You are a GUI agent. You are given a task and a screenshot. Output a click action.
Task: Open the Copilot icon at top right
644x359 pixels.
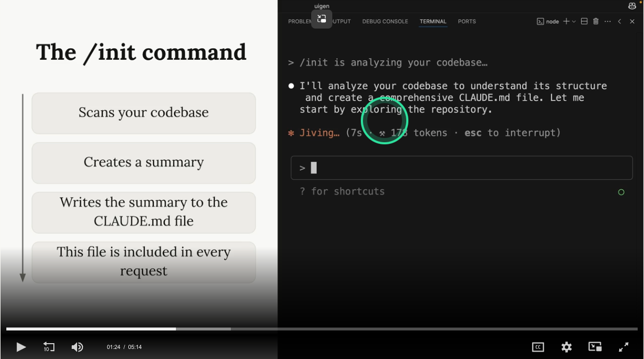(x=632, y=6)
